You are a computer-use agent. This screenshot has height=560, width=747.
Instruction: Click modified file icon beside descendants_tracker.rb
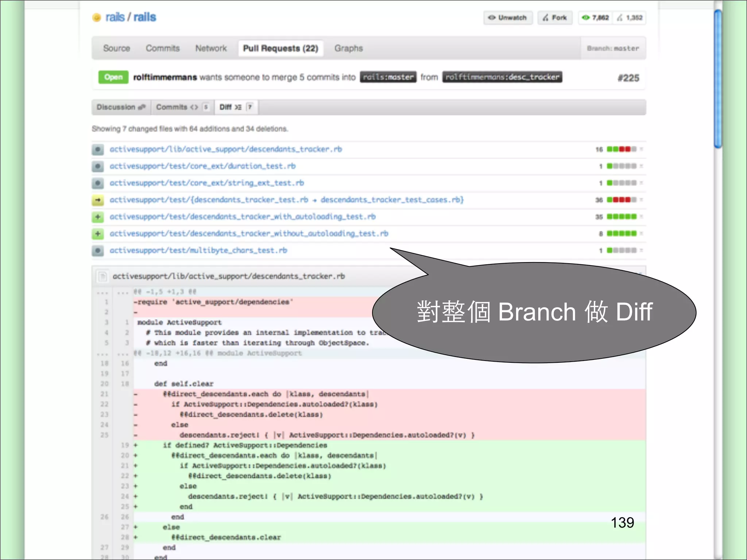[x=97, y=149]
